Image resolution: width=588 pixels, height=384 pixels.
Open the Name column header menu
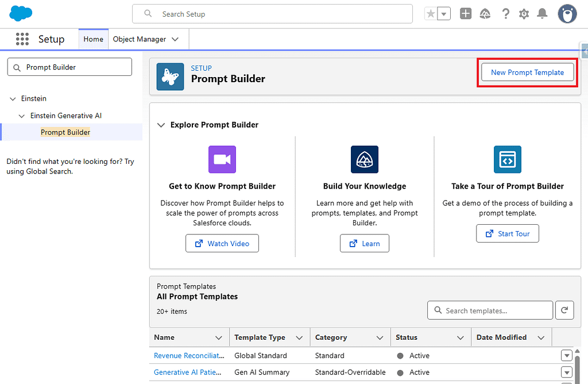click(x=219, y=338)
